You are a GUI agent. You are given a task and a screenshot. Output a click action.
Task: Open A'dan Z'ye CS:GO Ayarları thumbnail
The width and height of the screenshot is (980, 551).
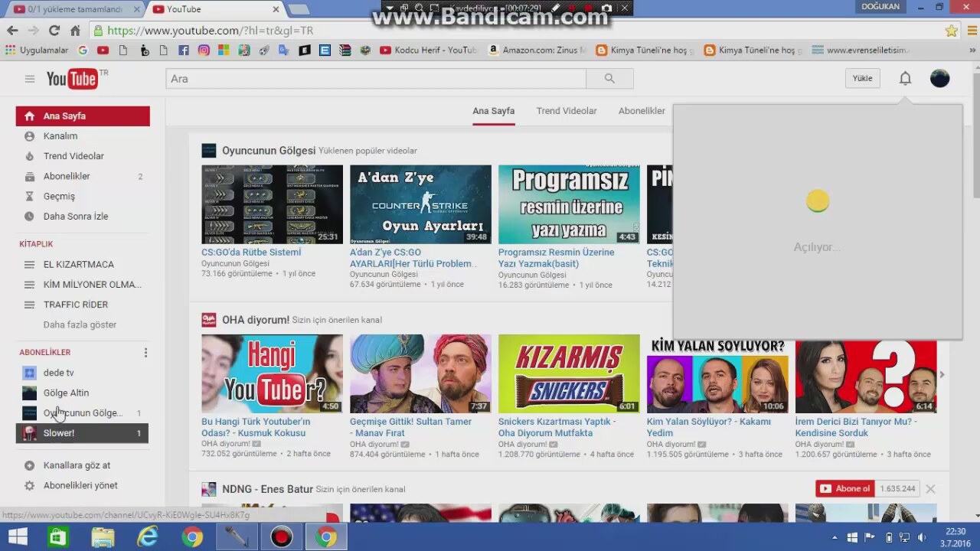(420, 204)
